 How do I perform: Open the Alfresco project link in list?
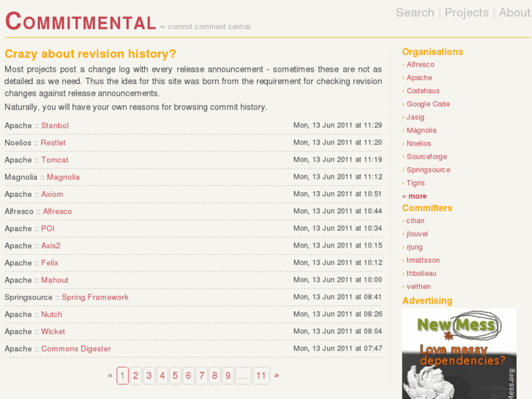[x=57, y=212]
